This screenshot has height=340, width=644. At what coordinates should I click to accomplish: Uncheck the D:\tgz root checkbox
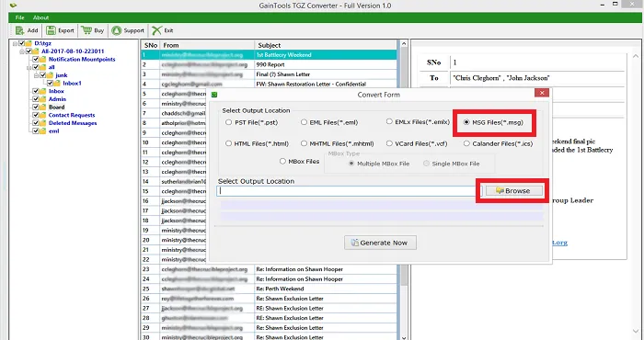coord(21,43)
